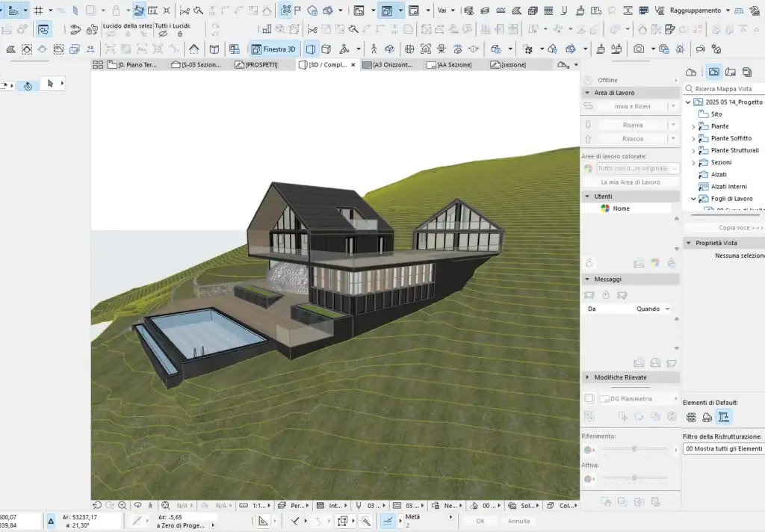Image resolution: width=765 pixels, height=532 pixels.
Task: Click the Riferimento slider handle
Action: tap(634, 449)
